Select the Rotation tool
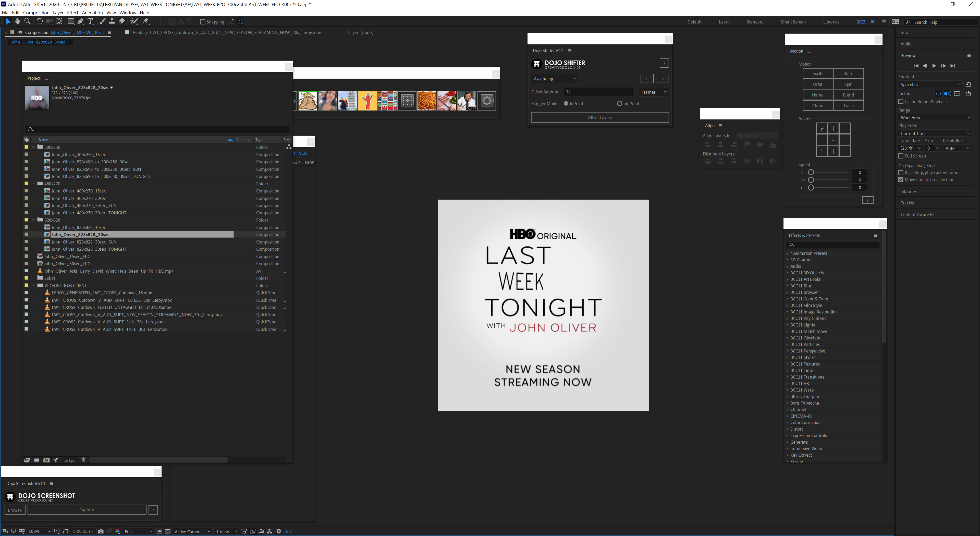Image resolution: width=980 pixels, height=536 pixels. [39, 22]
